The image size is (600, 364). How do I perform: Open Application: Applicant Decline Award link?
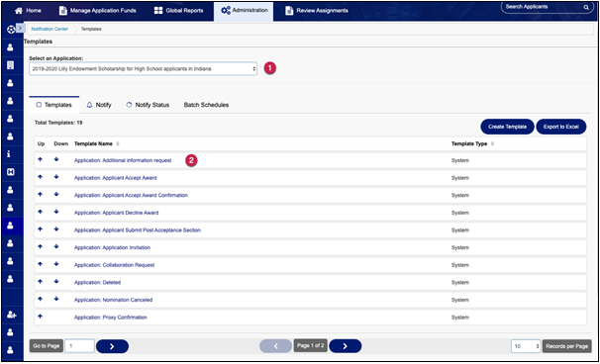[x=116, y=213]
